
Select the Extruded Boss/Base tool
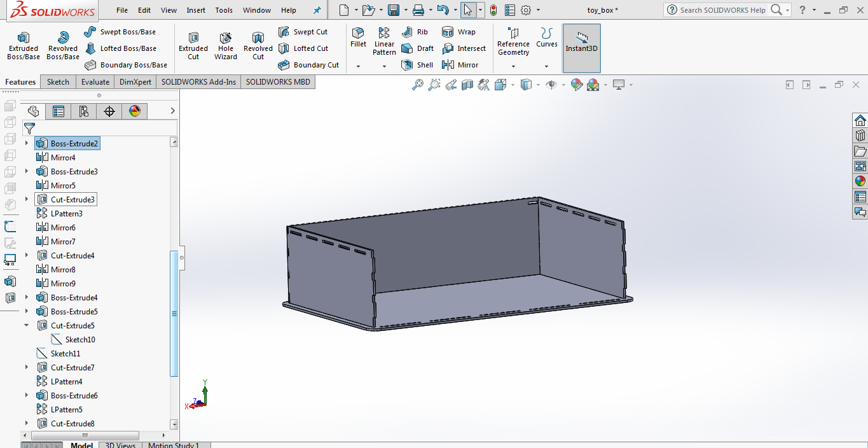click(x=24, y=46)
